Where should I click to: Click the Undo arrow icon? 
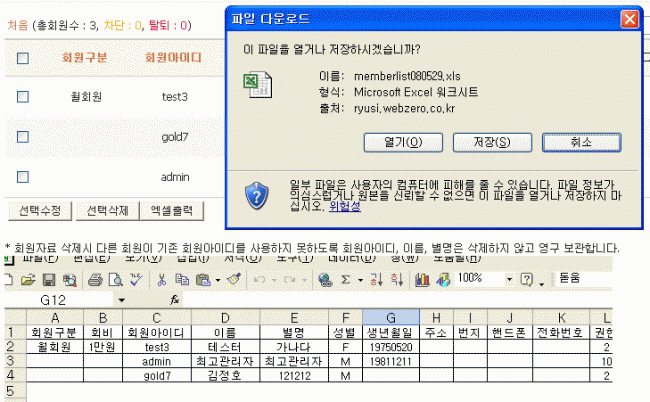tap(260, 280)
